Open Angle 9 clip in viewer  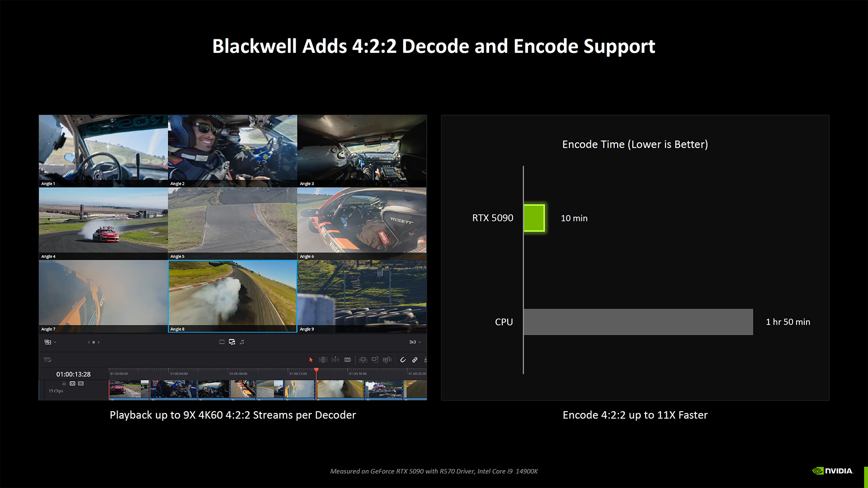(x=363, y=294)
